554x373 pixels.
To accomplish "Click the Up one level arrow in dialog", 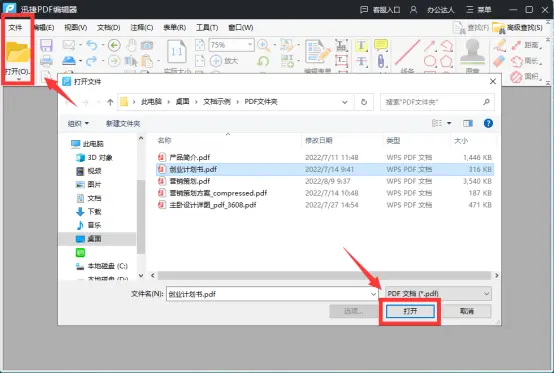I will click(x=110, y=102).
